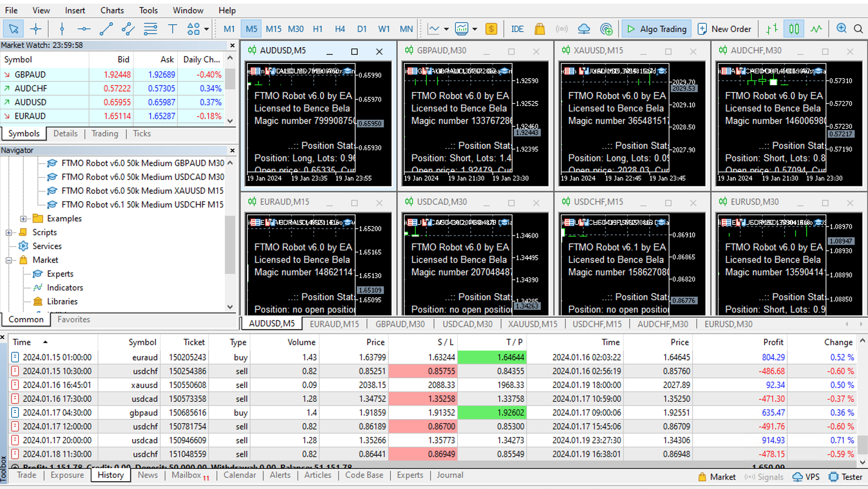Select the M15 timeframe
868x489 pixels.
(x=274, y=29)
